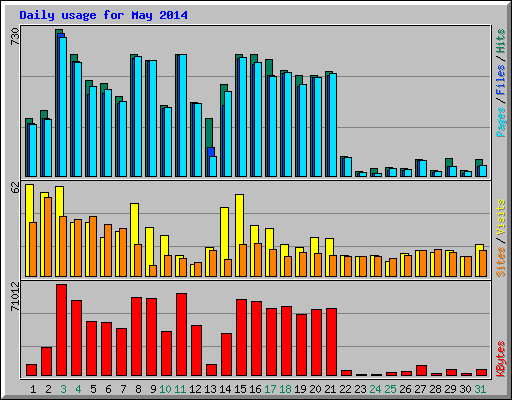Click the Sites legend label
Viewport: 512px width, 400px height.
[x=501, y=262]
